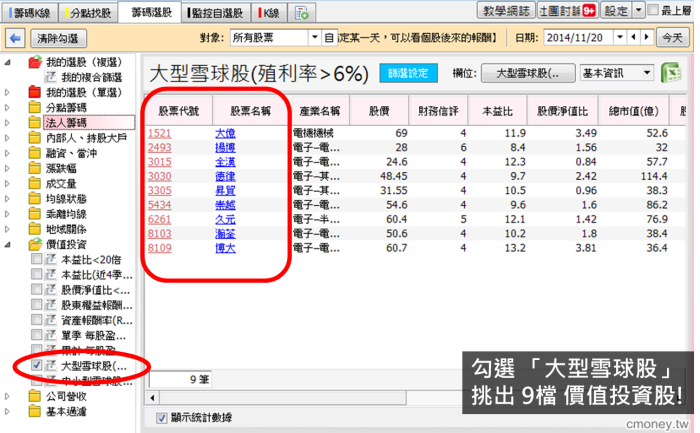
Task: Click the red 我的選股（單選）folder icon
Action: tap(35, 91)
